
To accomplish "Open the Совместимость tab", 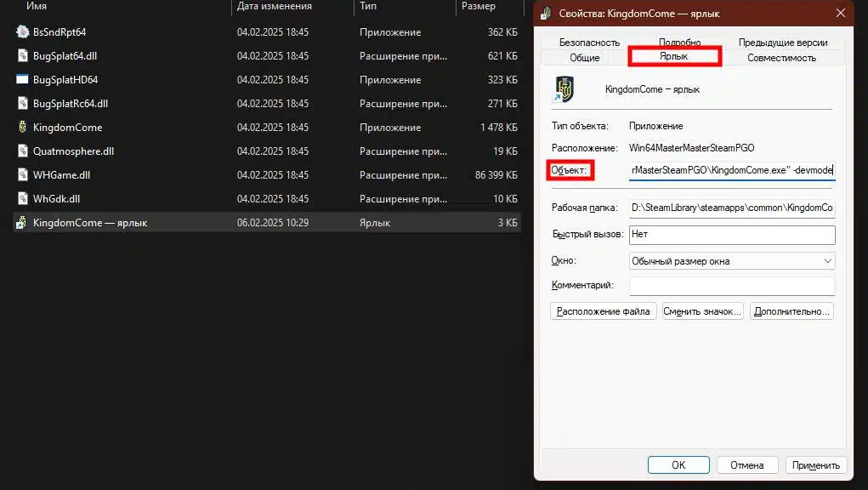I will pyautogui.click(x=781, y=58).
